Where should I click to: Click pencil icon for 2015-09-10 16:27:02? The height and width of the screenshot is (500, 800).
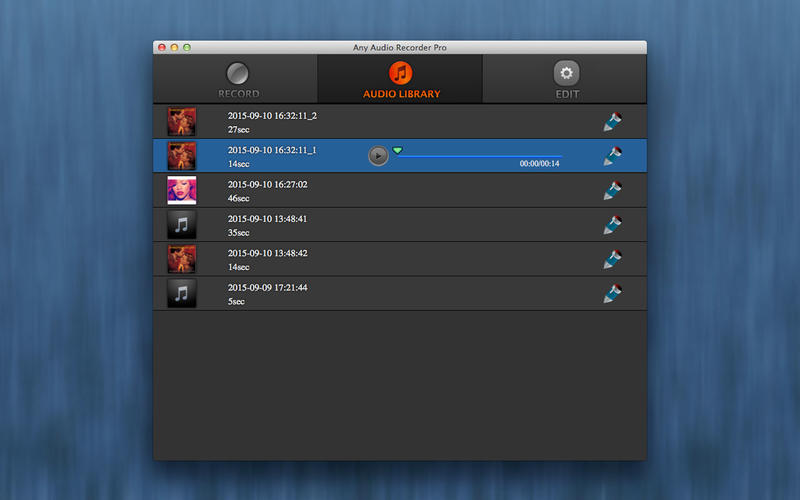[612, 190]
